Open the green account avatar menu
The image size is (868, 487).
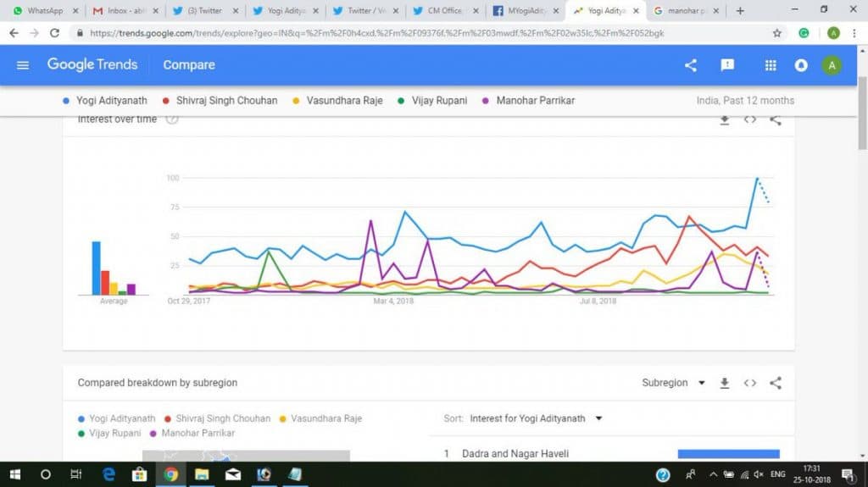tap(832, 65)
